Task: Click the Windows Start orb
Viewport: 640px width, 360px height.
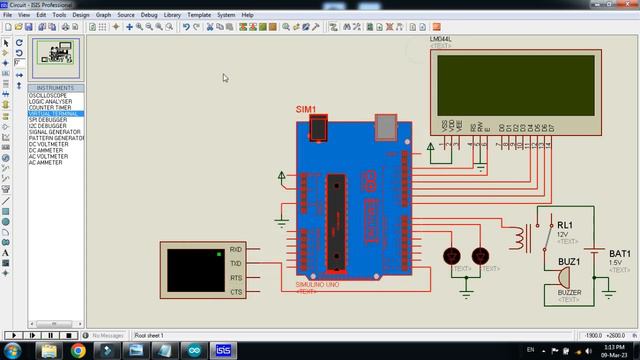Action: point(13,351)
